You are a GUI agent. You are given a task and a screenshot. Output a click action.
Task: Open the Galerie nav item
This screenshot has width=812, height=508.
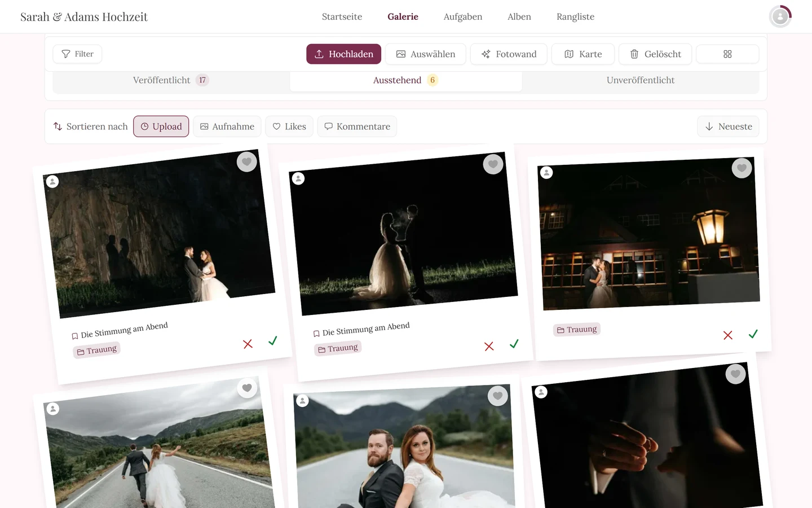click(x=403, y=17)
